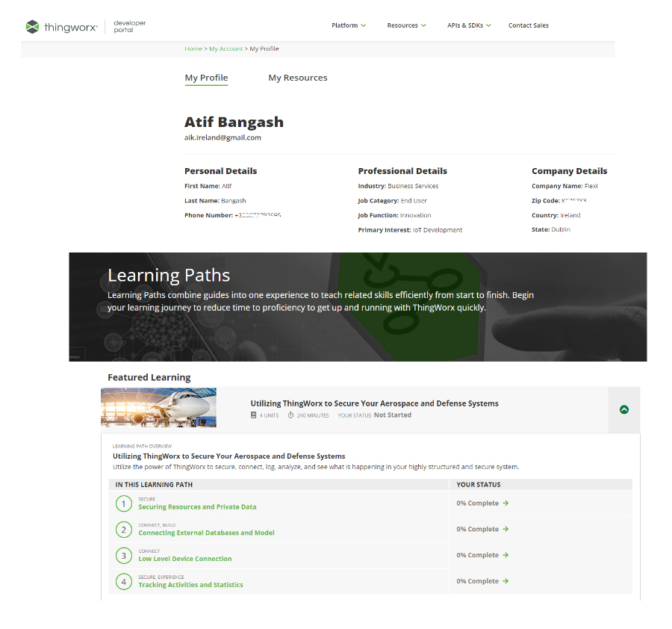Switch to the My Resources tab
672x629 pixels.
[297, 78]
